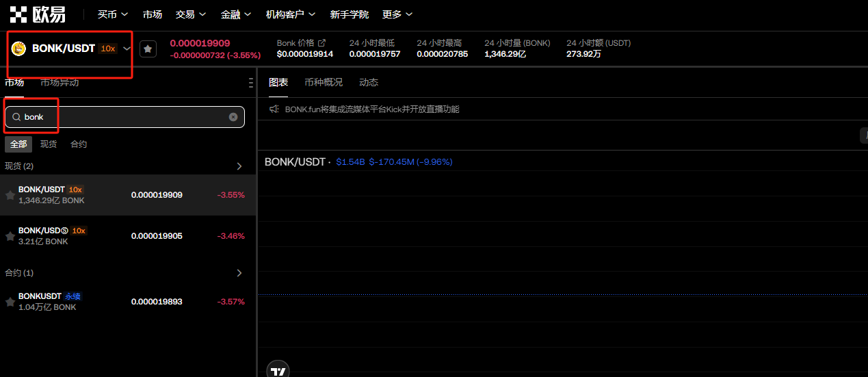This screenshot has width=868, height=377.
Task: Select the BONKUSDT 永续 contract row
Action: (128, 302)
